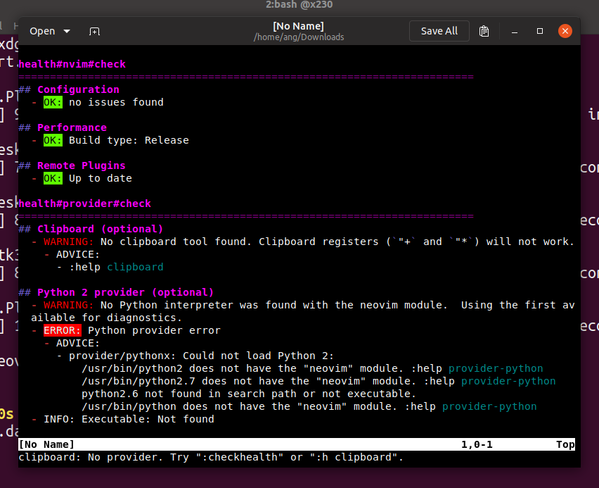Screen dimensions: 599x488
Task: Open provider-python link on python2 line
Action: coord(495,368)
